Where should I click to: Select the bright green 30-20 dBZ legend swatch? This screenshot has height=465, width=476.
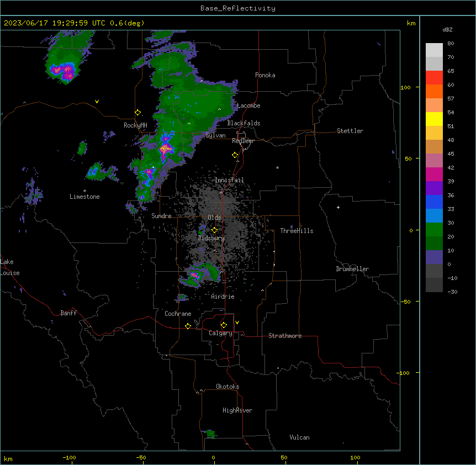pos(434,230)
